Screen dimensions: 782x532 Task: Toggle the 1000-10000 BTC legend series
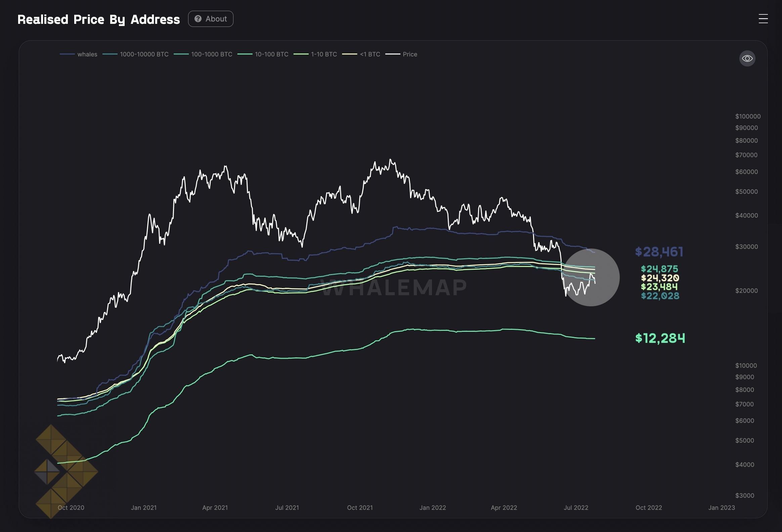[x=144, y=54]
